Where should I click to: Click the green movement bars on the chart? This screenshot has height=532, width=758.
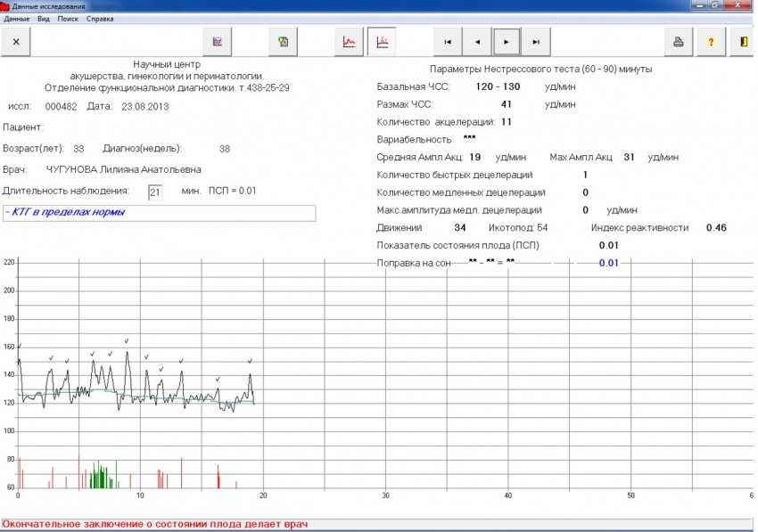click(103, 477)
